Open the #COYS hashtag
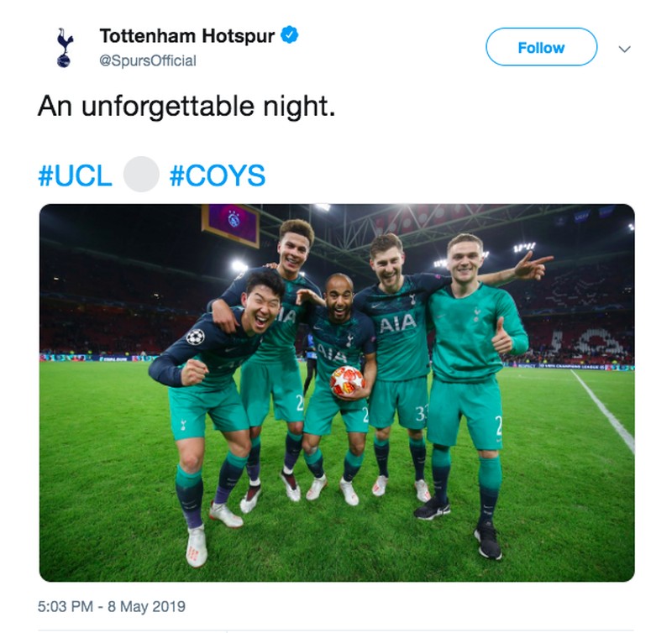 (x=217, y=175)
